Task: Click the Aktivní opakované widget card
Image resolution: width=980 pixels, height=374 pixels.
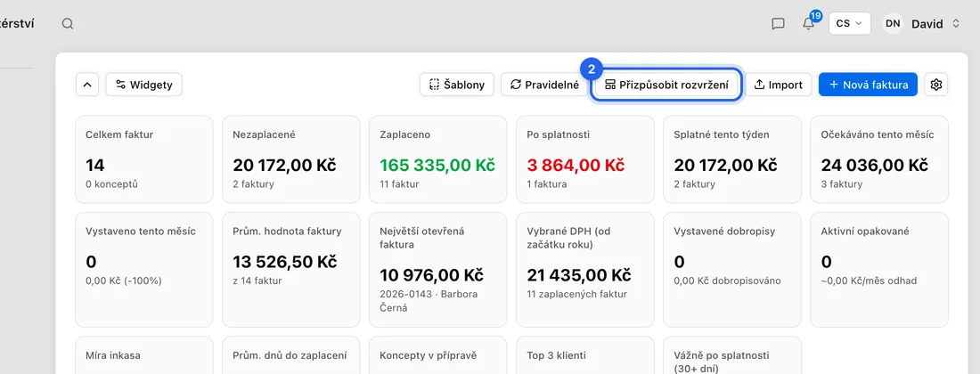Action: (x=879, y=270)
